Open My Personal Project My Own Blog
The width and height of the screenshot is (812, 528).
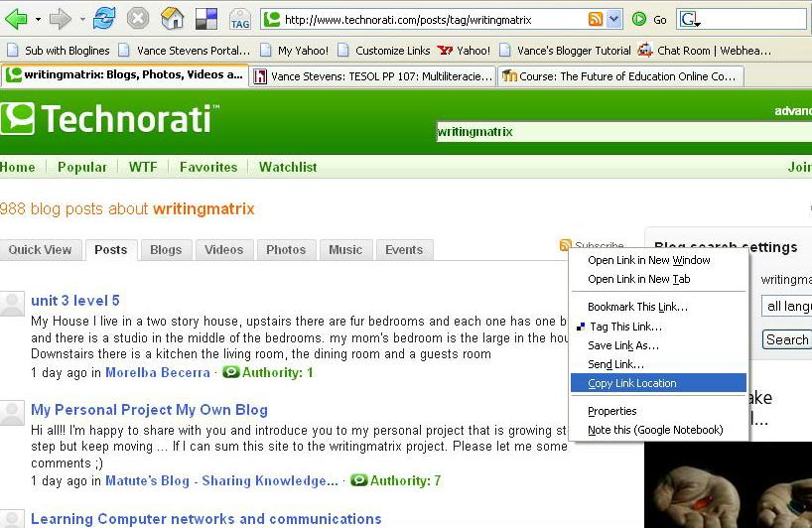tap(149, 410)
